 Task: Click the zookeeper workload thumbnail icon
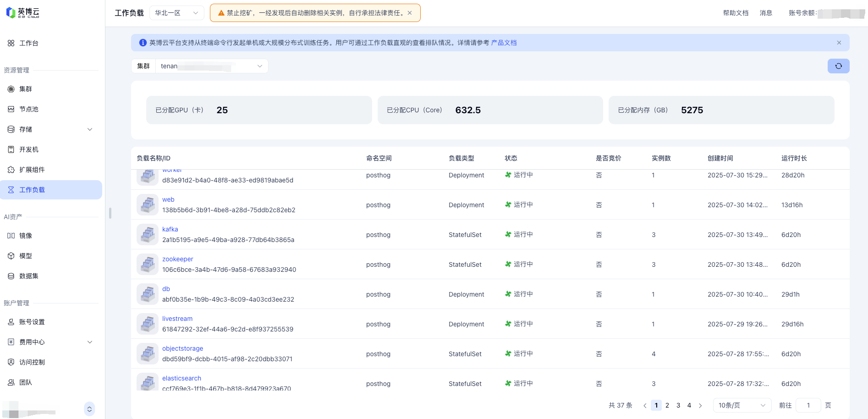(148, 265)
